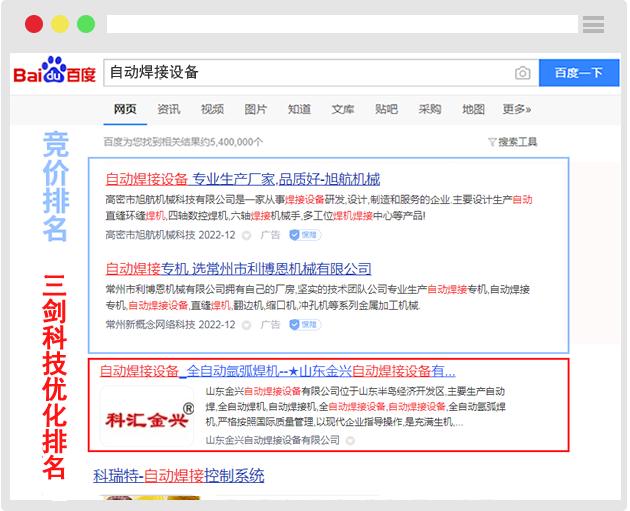630x511 pixels.
Task: Expand the 更多» tab menu
Action: point(517,109)
